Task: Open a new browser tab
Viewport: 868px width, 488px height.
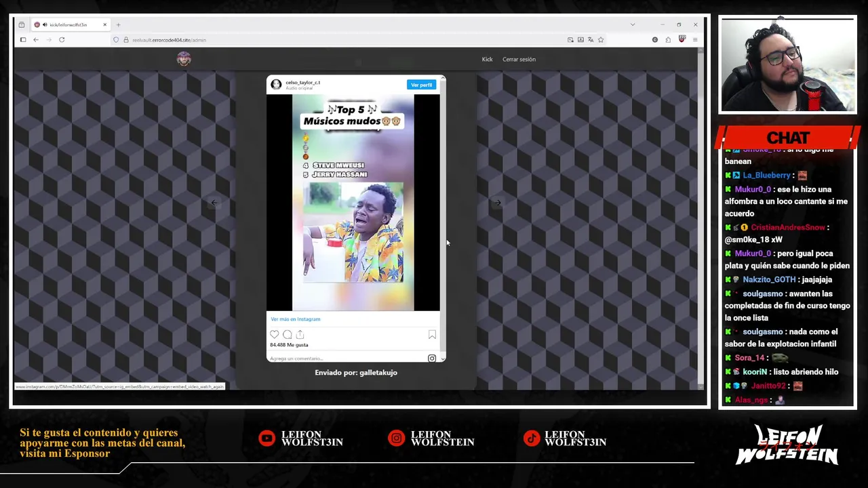Action: (x=118, y=25)
